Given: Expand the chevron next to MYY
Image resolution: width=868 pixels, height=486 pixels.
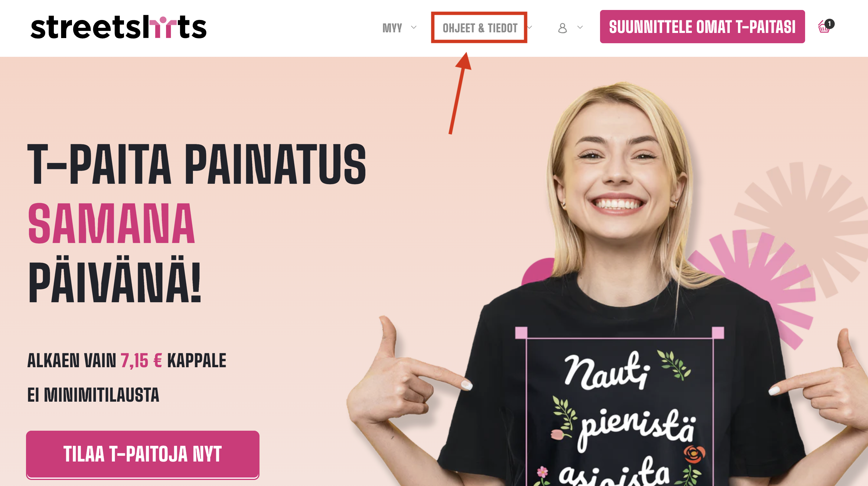Looking at the screenshot, I should coord(414,27).
